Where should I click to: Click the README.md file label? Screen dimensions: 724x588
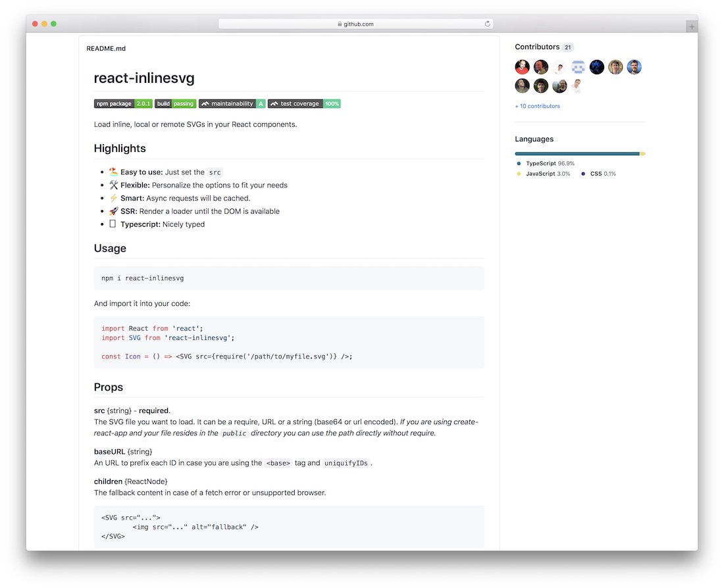[106, 49]
